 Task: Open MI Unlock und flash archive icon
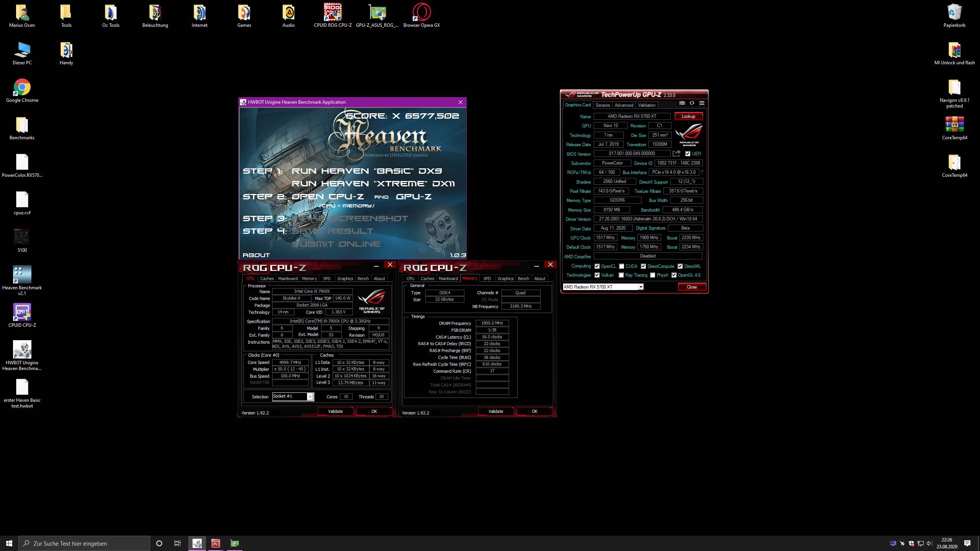954,50
